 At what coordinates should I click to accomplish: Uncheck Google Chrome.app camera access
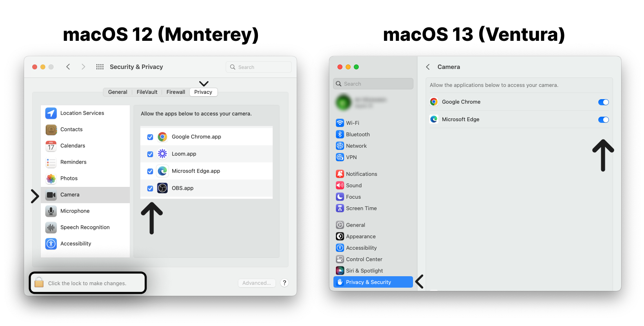click(150, 137)
